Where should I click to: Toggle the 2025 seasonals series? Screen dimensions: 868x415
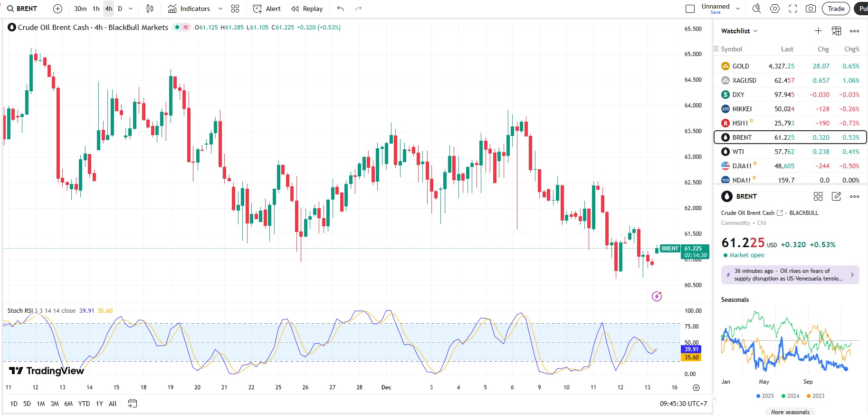click(765, 396)
